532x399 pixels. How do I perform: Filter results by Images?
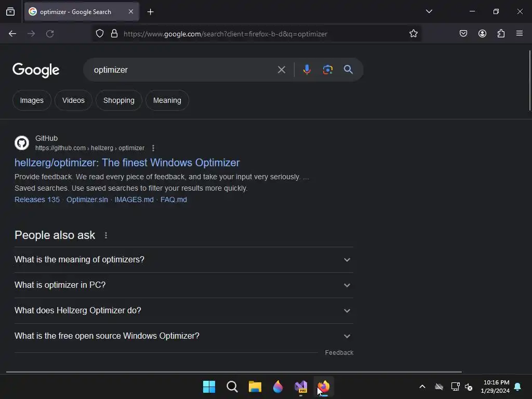(x=32, y=100)
